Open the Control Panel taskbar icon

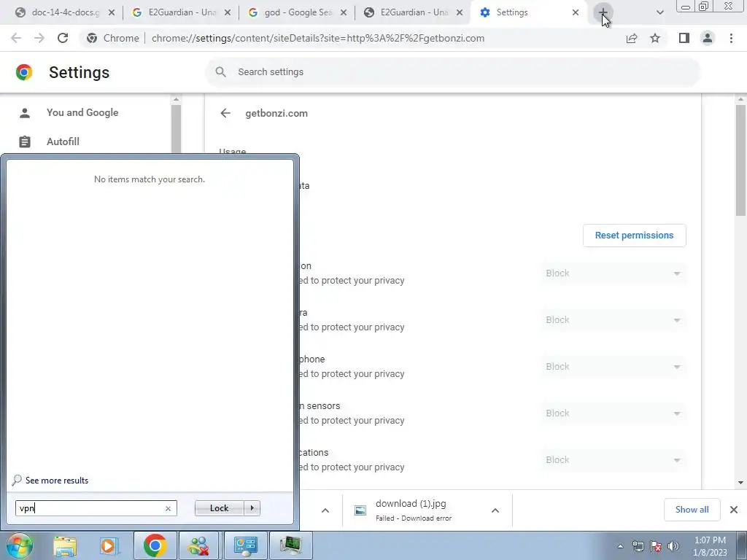coord(245,545)
